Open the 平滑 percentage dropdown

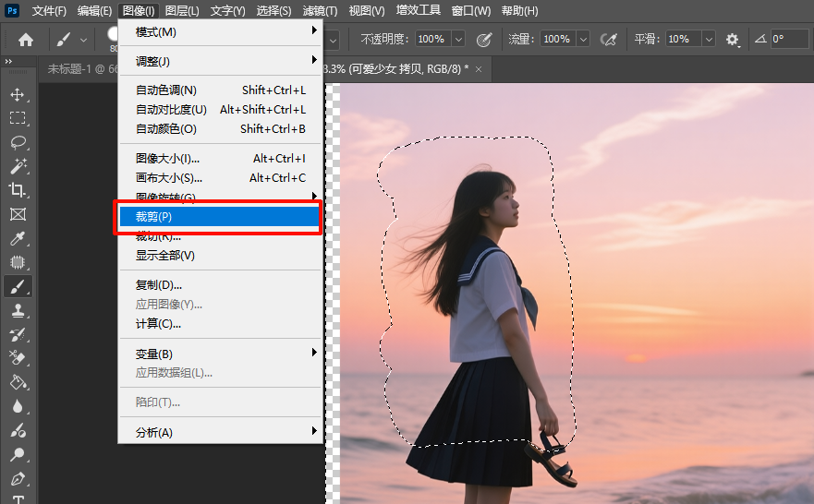click(x=708, y=40)
